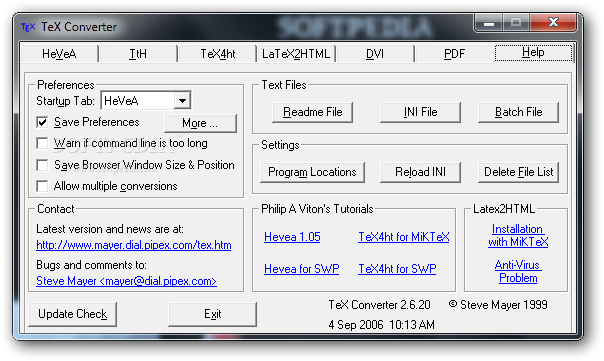Open the mayer.dial.pipex.com tex.htm link
Viewport: 604px width, 361px height.
(x=134, y=245)
